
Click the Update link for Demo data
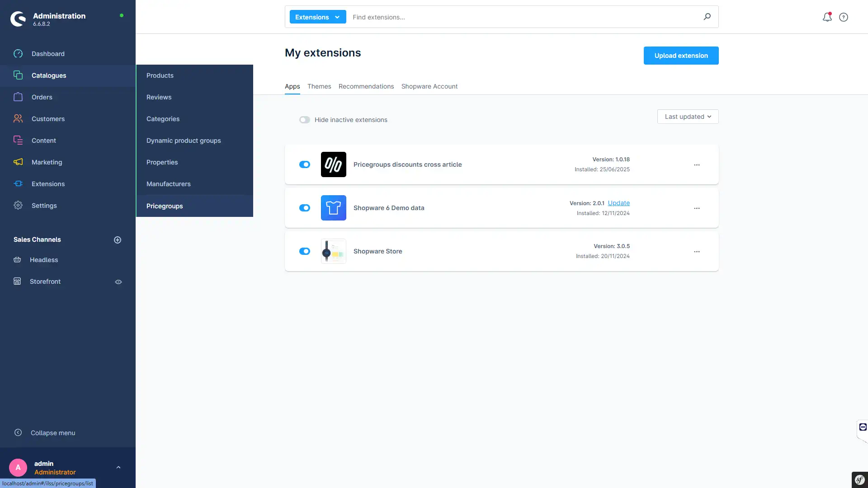point(618,203)
